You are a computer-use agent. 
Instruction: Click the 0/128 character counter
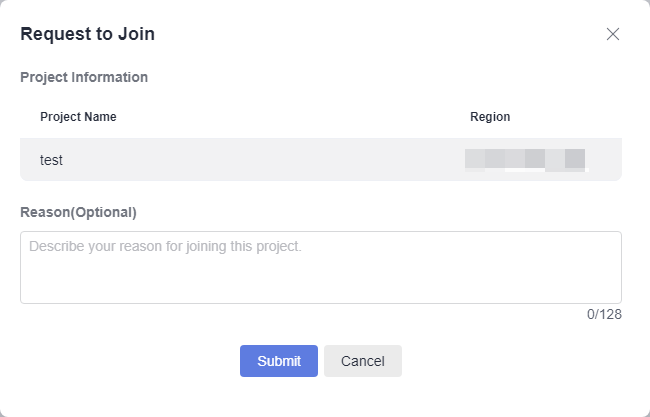tap(604, 315)
